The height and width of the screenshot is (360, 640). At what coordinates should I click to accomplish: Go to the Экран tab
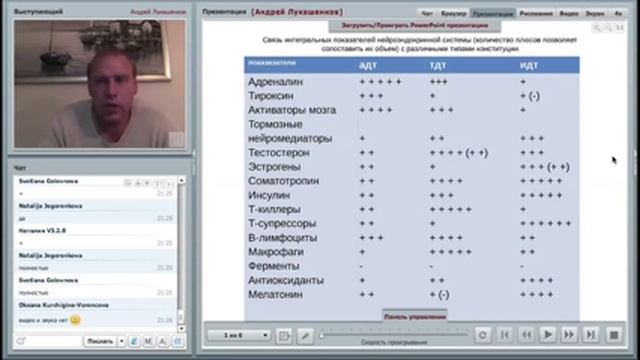coord(595,13)
